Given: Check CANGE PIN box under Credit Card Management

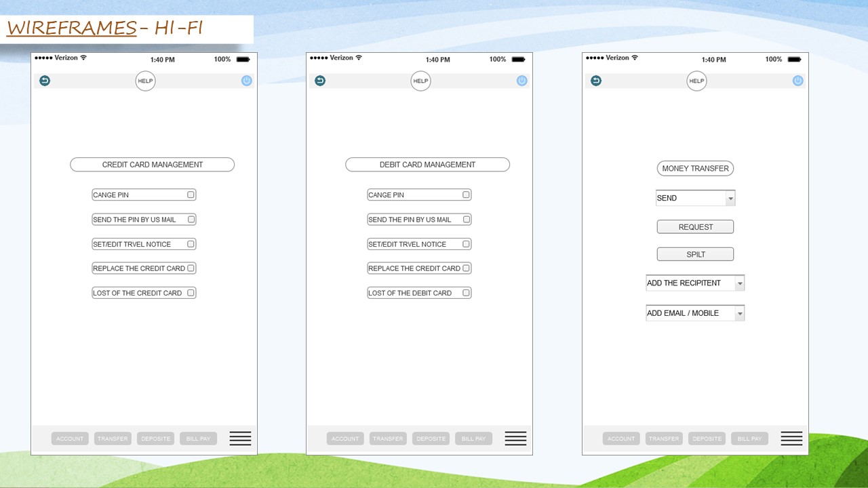Looking at the screenshot, I should click(191, 195).
